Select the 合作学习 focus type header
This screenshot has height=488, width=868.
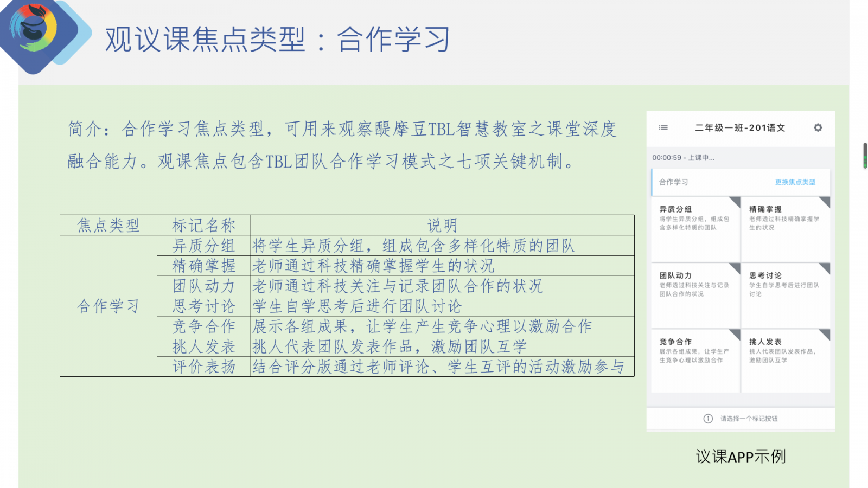click(674, 182)
